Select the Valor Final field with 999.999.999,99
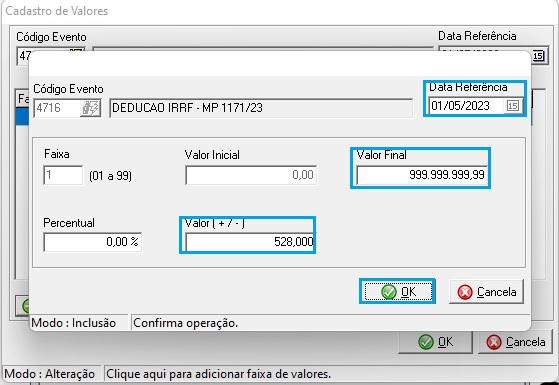559x385 pixels. [x=422, y=175]
